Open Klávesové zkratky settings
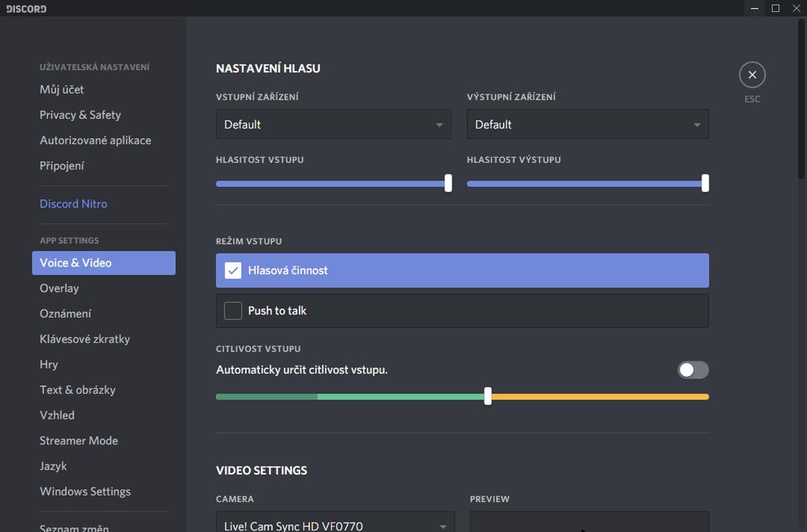Image resolution: width=807 pixels, height=532 pixels. [x=85, y=339]
